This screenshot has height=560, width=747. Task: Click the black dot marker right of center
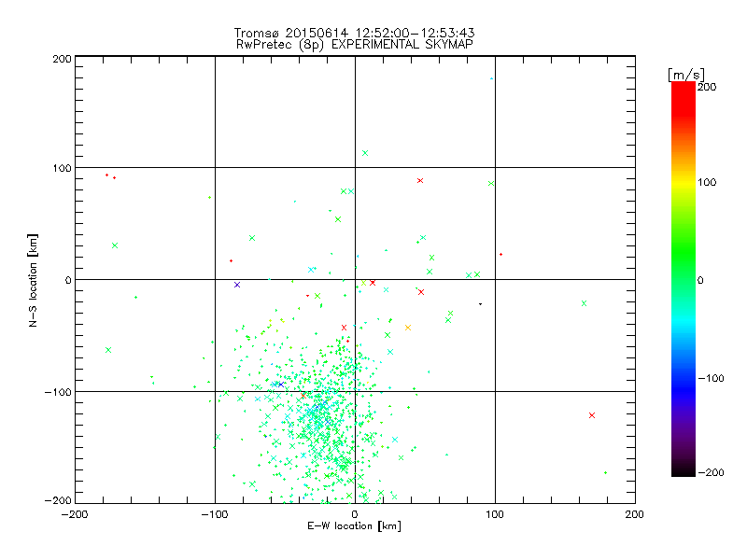480,304
